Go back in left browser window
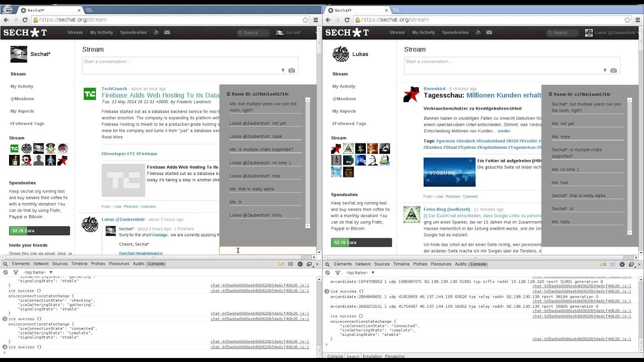This screenshot has width=644, height=362. [x=6, y=20]
